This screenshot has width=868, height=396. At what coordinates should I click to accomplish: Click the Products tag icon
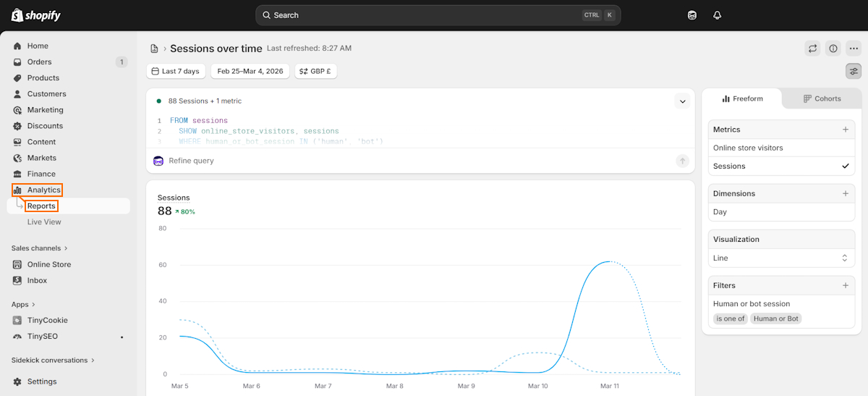pos(17,77)
